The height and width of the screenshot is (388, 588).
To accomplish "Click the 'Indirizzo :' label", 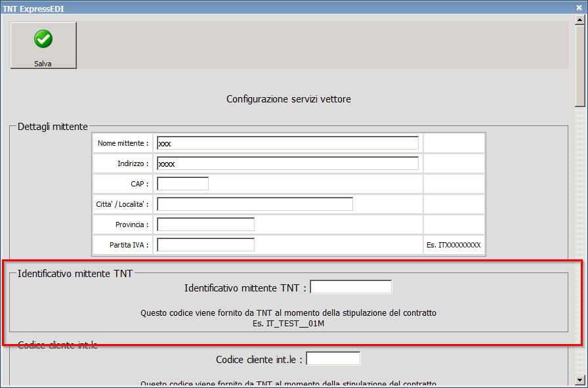I will pos(133,163).
